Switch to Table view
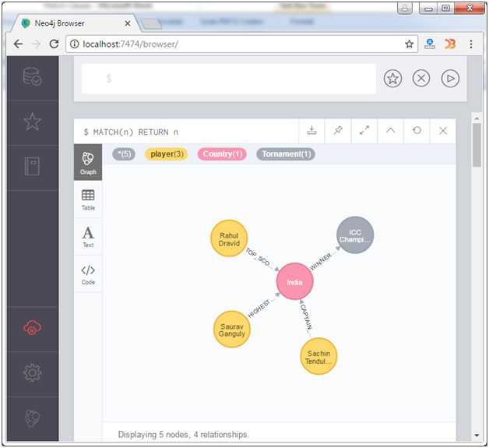489x448 pixels. [88, 199]
